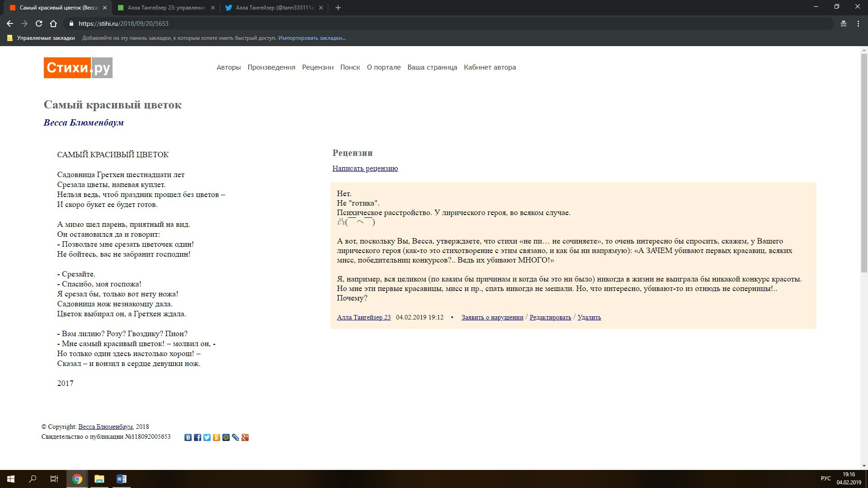Viewport: 868px width, 488px height.
Task: Reload the current page
Action: click(39, 23)
